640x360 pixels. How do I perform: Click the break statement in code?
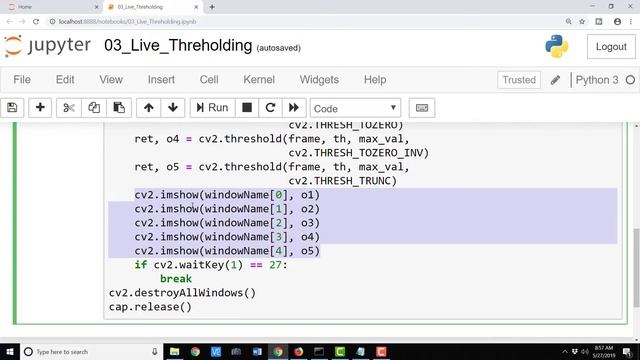176,279
